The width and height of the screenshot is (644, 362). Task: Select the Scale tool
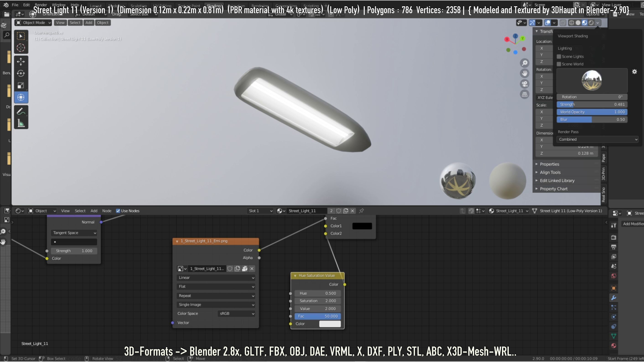click(21, 85)
